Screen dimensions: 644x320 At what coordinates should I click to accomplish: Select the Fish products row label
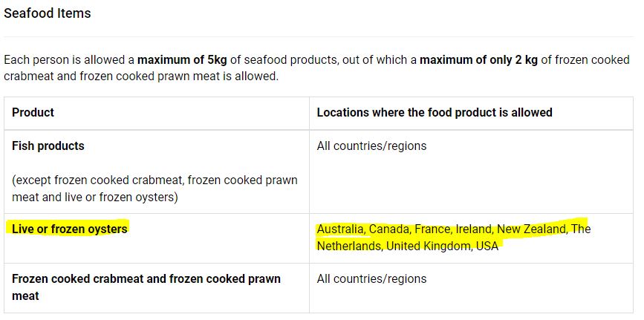(x=48, y=146)
